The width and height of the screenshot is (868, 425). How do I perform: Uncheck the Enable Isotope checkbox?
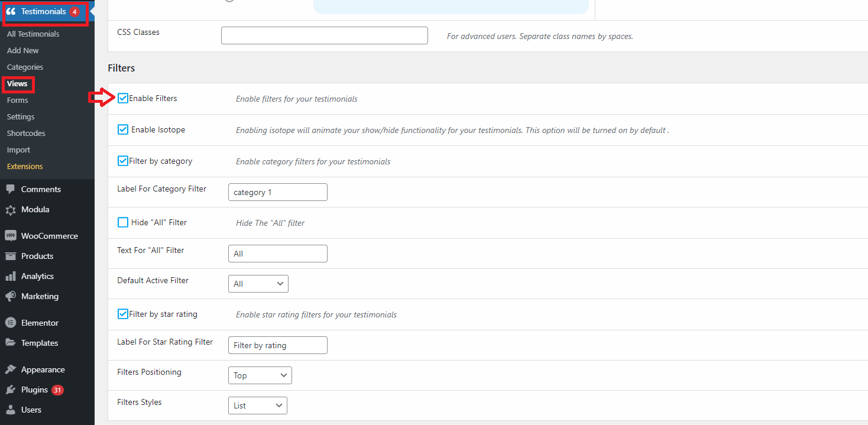pos(123,129)
